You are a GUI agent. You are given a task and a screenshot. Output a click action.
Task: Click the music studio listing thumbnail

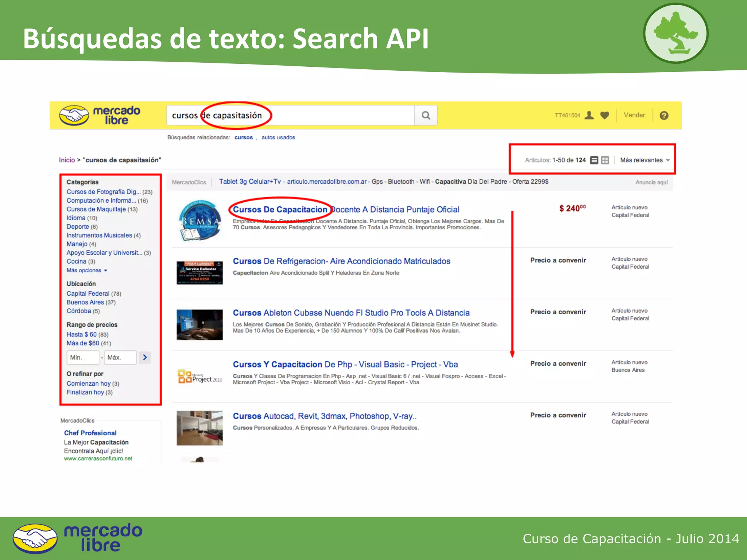(x=200, y=325)
